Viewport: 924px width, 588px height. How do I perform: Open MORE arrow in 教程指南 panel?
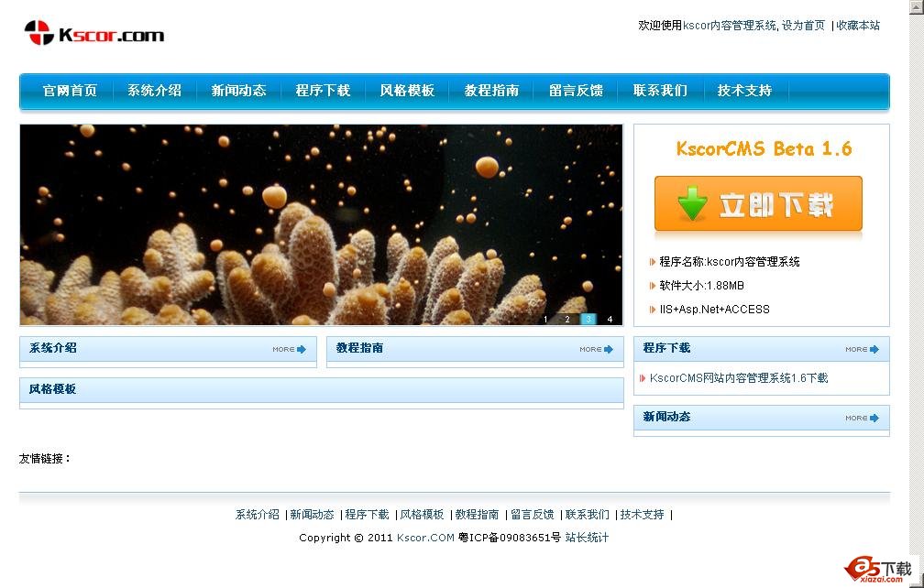click(x=597, y=349)
